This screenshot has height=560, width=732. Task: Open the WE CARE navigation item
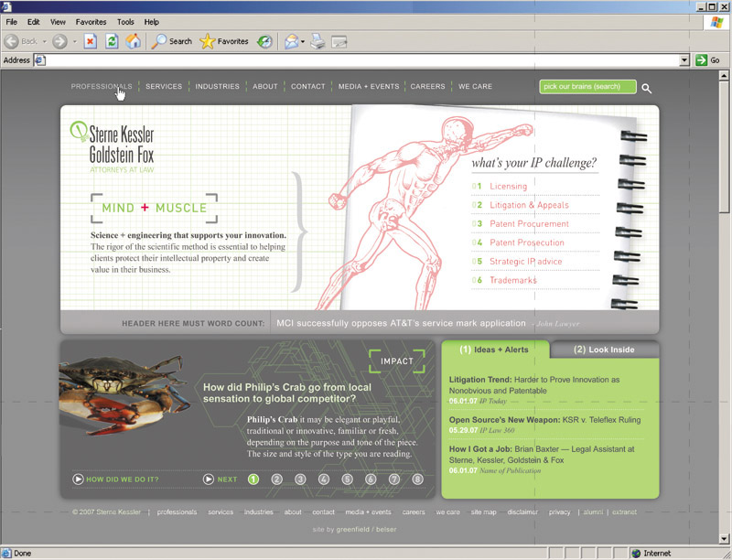pyautogui.click(x=475, y=86)
